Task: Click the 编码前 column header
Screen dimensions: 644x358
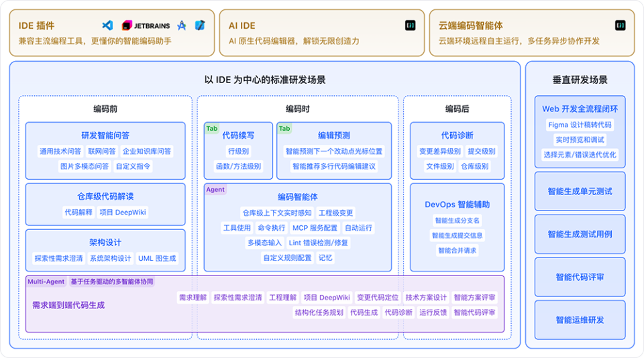Action: (105, 109)
